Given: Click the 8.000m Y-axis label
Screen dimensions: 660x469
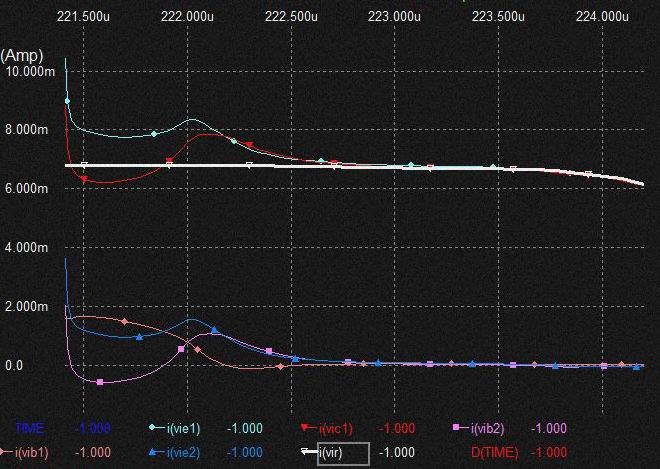Looking at the screenshot, I should tap(27, 130).
